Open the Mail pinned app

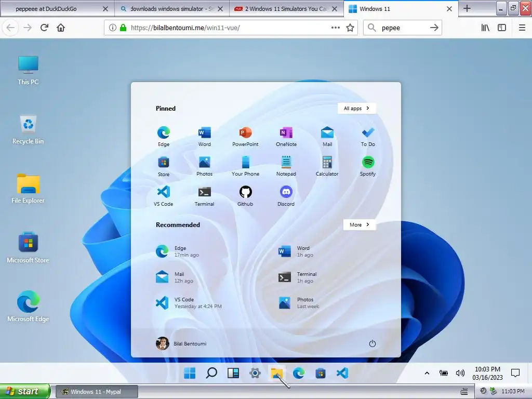(x=327, y=137)
